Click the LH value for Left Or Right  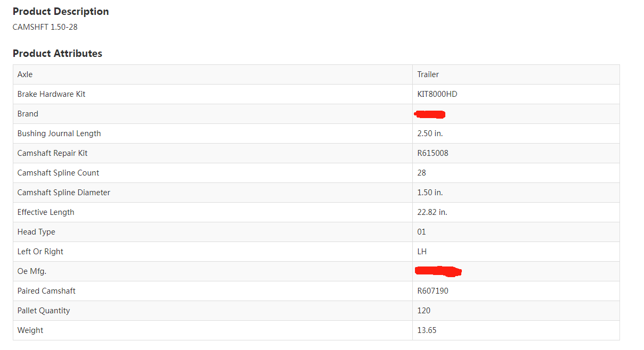422,252
